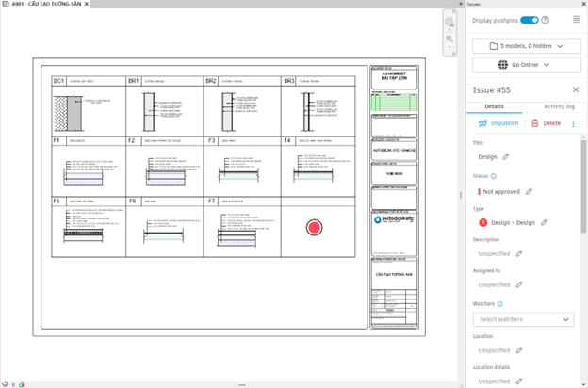588x388 pixels.
Task: Delete the issue with Delete button
Action: [546, 123]
